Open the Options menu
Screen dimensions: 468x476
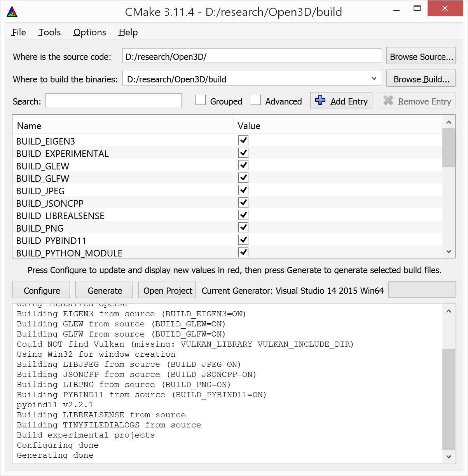coord(89,32)
